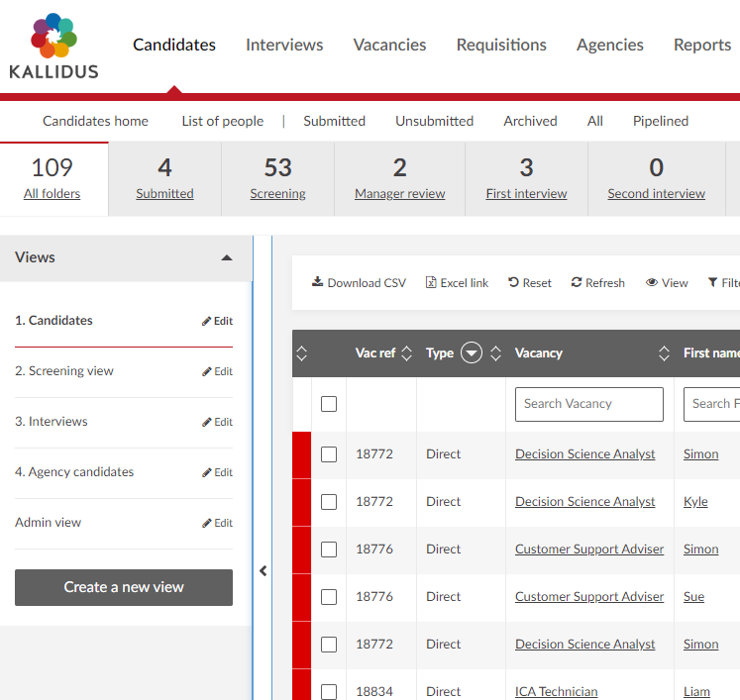Open the Type column dropdown
The height and width of the screenshot is (700, 740).
pyautogui.click(x=472, y=353)
